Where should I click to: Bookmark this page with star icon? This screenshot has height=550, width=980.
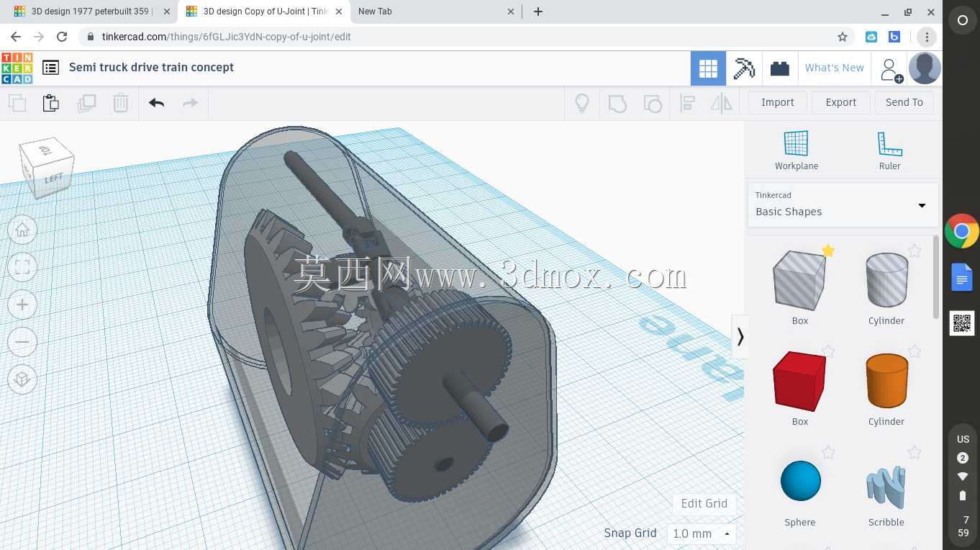point(843,37)
